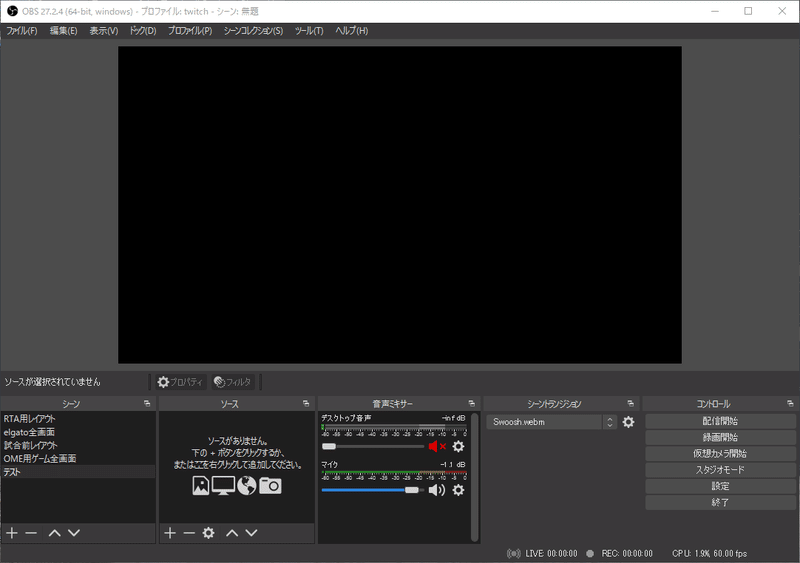Click スタジオモード button

720,470
